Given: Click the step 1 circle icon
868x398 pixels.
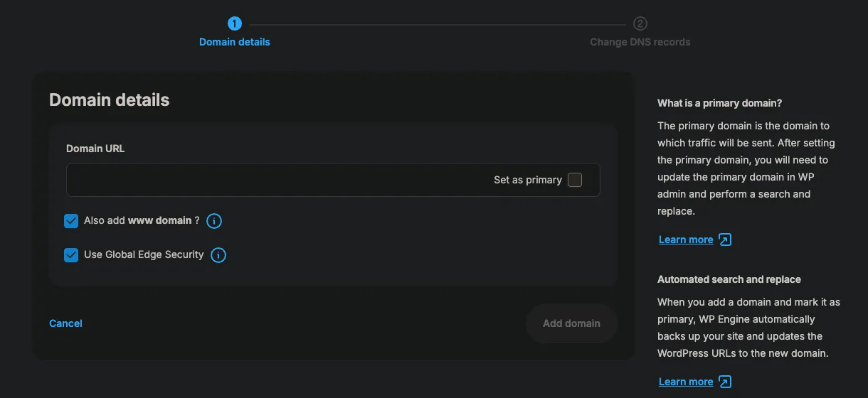Looking at the screenshot, I should tap(235, 24).
